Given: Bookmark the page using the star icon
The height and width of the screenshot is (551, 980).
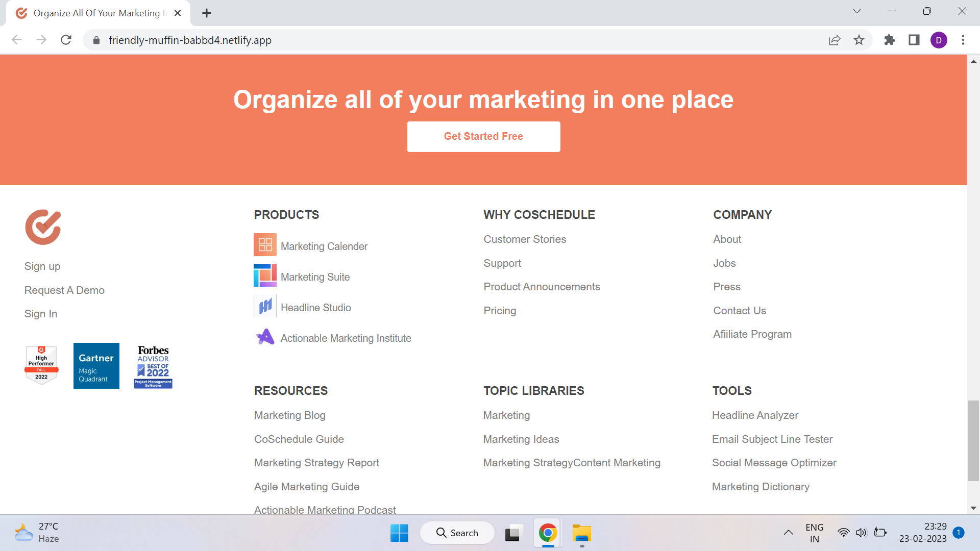Looking at the screenshot, I should [x=860, y=40].
